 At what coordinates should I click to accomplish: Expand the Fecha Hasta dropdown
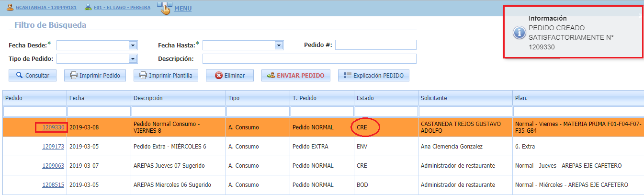click(x=279, y=45)
